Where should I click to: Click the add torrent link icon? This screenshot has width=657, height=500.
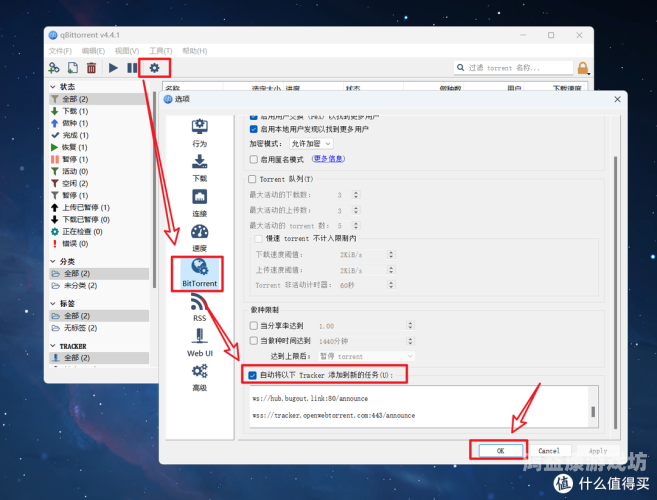pyautogui.click(x=54, y=68)
